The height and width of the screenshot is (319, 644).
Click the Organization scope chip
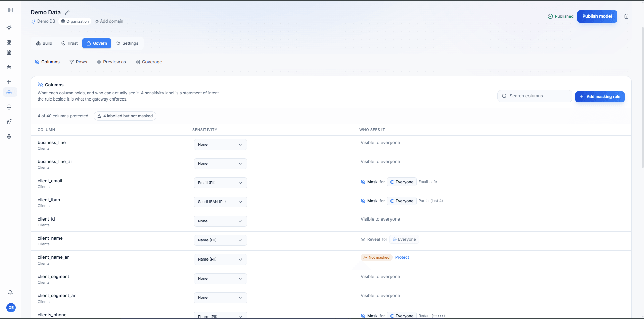click(75, 21)
